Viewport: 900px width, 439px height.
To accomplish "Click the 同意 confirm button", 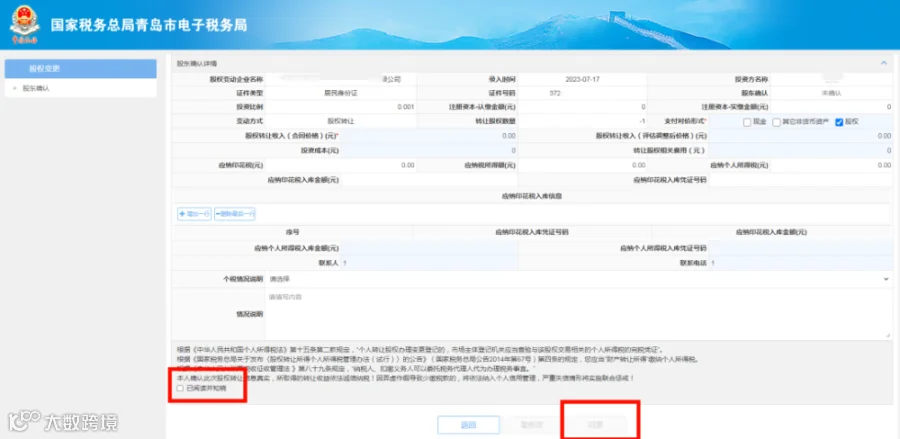I will click(595, 425).
